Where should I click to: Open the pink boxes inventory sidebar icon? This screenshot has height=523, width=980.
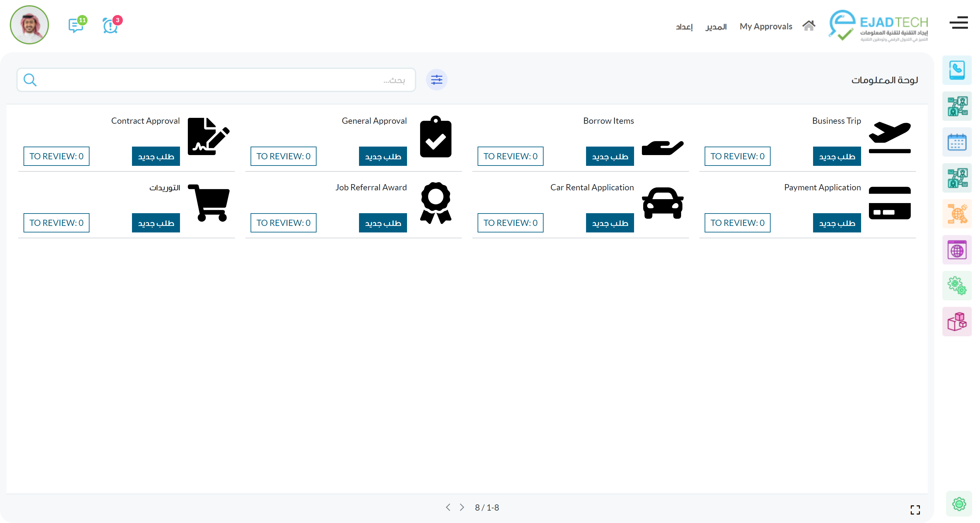click(956, 322)
